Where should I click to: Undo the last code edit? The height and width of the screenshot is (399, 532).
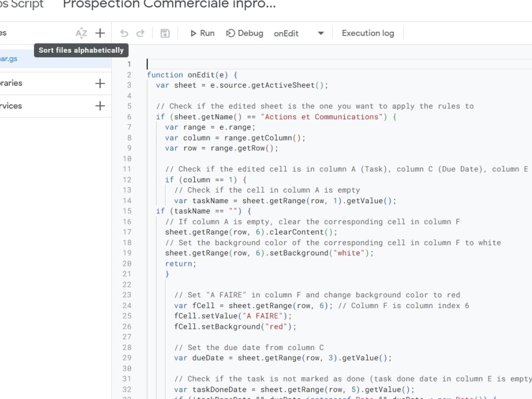pyautogui.click(x=124, y=33)
